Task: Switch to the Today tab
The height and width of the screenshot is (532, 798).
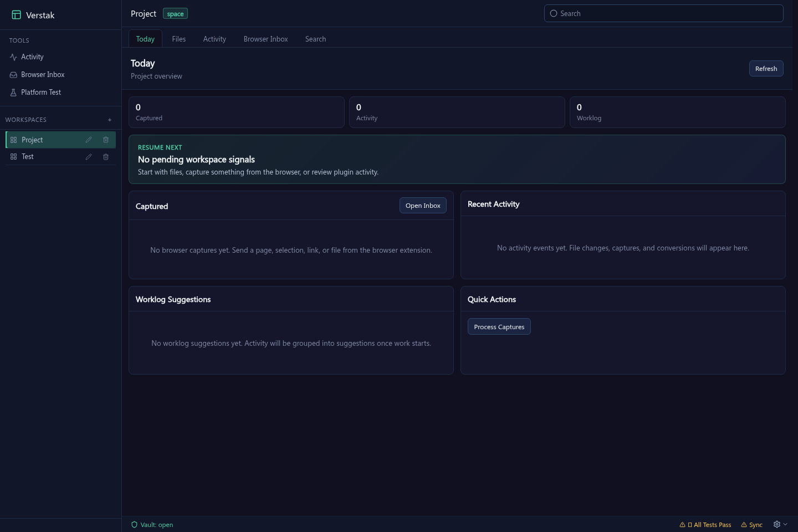Action: pyautogui.click(x=145, y=39)
